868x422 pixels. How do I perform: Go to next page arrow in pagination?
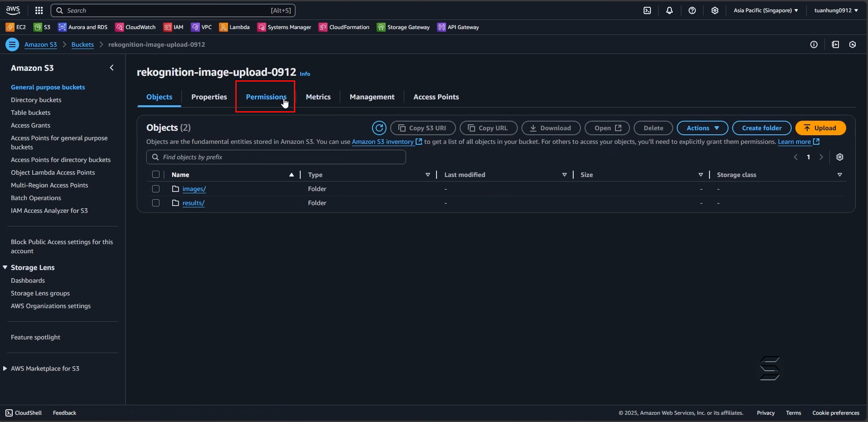(x=821, y=157)
